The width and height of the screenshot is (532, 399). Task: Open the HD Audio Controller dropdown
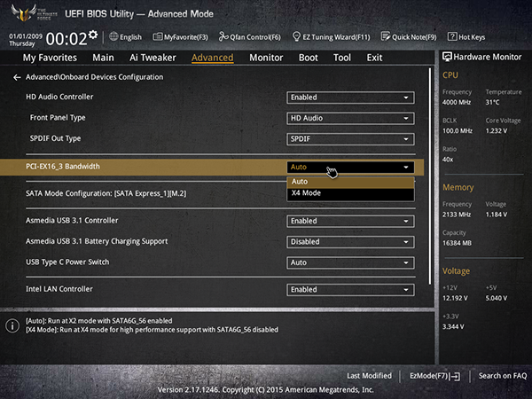coord(350,98)
